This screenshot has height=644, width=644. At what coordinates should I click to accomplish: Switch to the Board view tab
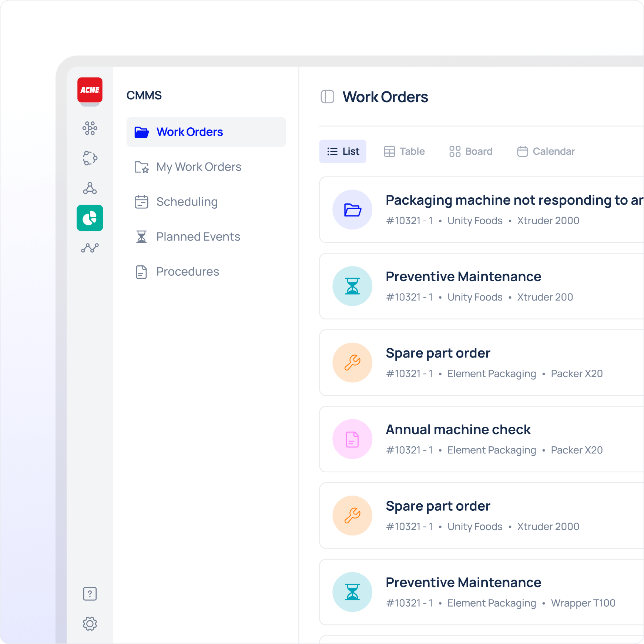tap(470, 151)
